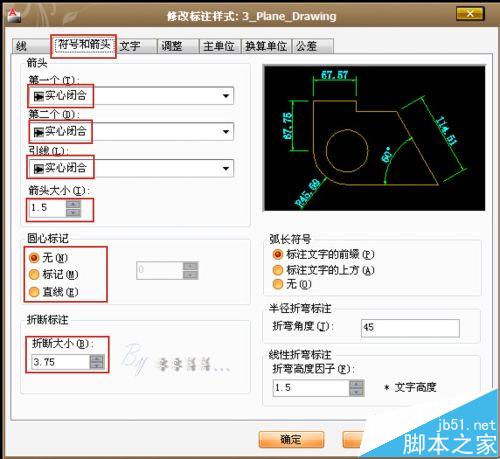500x459 pixels.
Task: Decrease 折断大小 with the down spinner
Action: click(x=97, y=366)
